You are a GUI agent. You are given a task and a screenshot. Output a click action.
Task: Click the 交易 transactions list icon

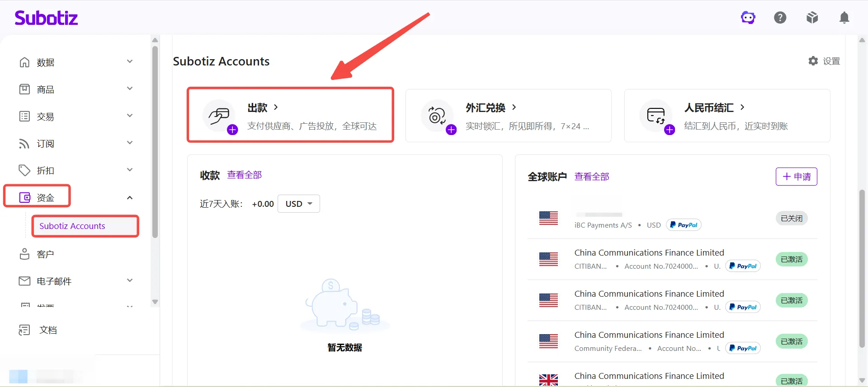(24, 116)
